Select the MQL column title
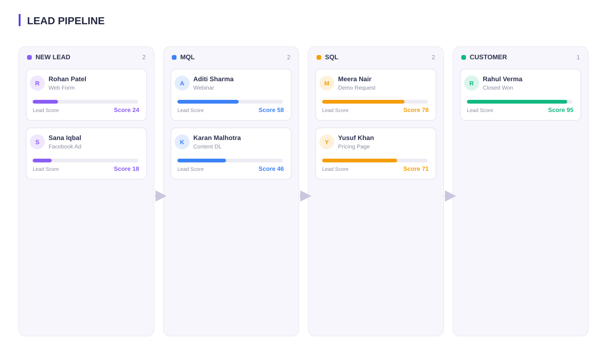The width and height of the screenshot is (607, 364). point(187,57)
